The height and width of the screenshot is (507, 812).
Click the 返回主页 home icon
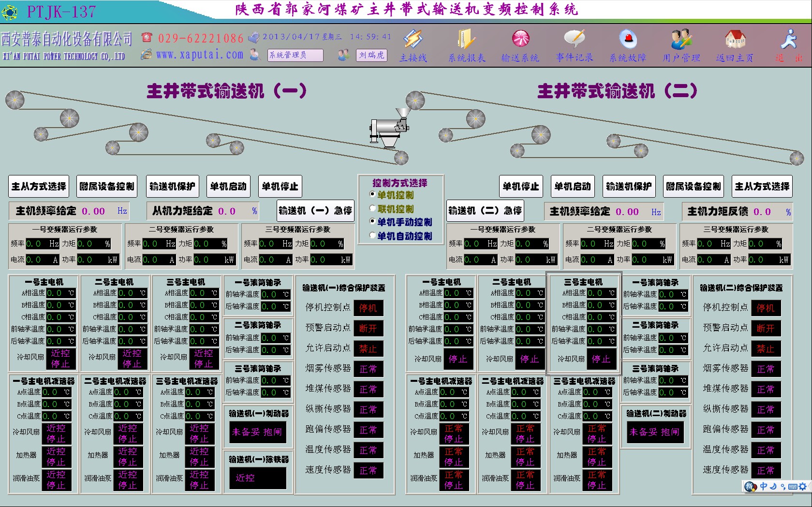(x=735, y=40)
